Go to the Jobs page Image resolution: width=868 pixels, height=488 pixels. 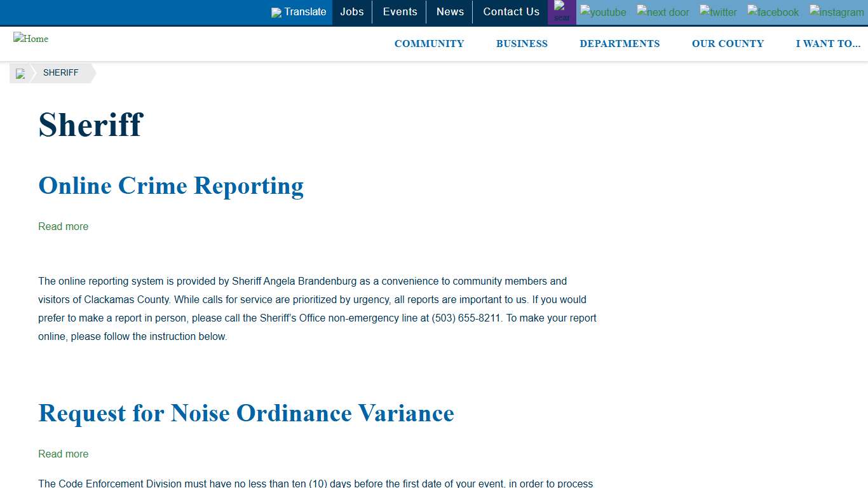click(352, 12)
